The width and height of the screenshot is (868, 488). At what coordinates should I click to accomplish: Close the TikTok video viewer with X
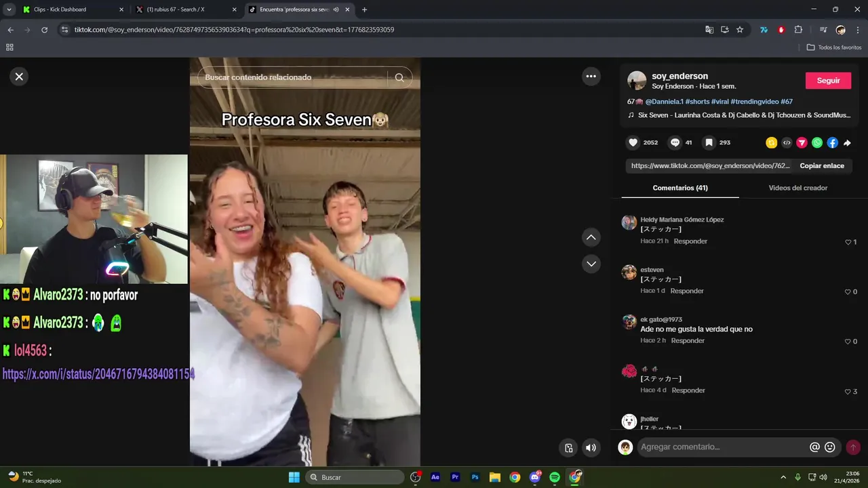[x=19, y=77]
